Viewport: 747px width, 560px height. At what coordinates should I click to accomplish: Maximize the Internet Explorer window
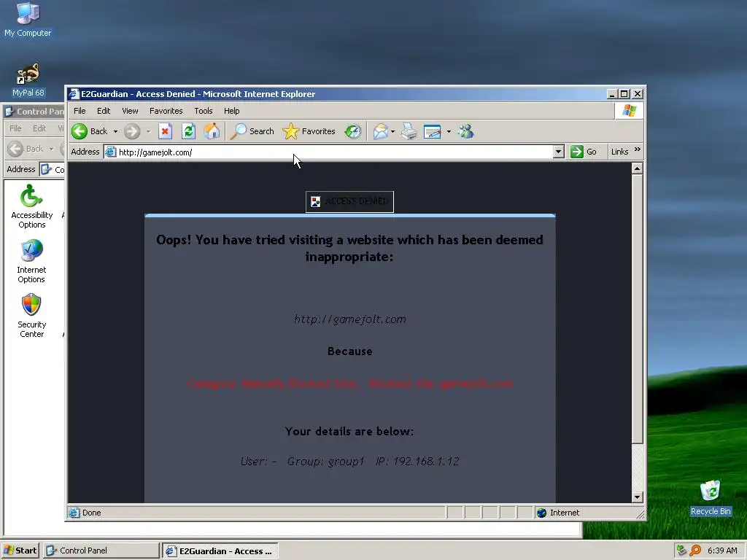point(624,94)
